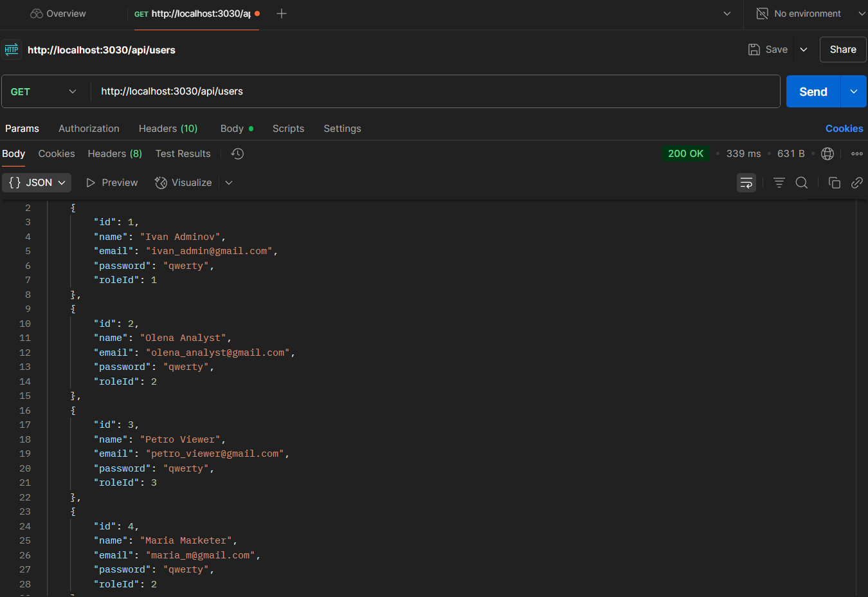
Task: Open the Scripts tab
Action: [288, 129]
